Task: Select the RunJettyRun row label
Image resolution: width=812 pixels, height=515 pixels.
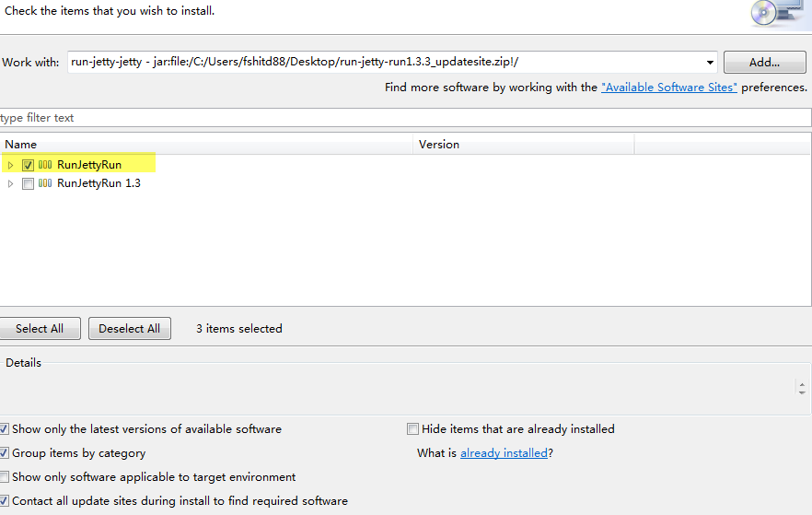Action: [x=89, y=165]
